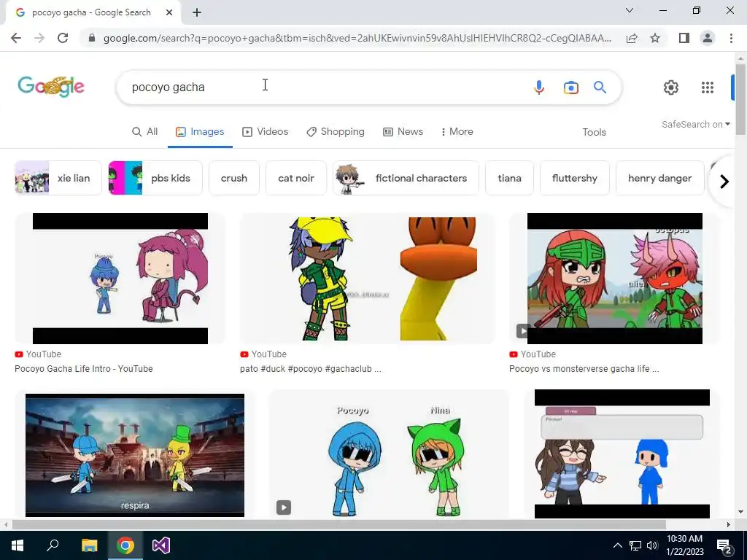Image resolution: width=747 pixels, height=560 pixels.
Task: Open network status tray icon
Action: tap(635, 545)
